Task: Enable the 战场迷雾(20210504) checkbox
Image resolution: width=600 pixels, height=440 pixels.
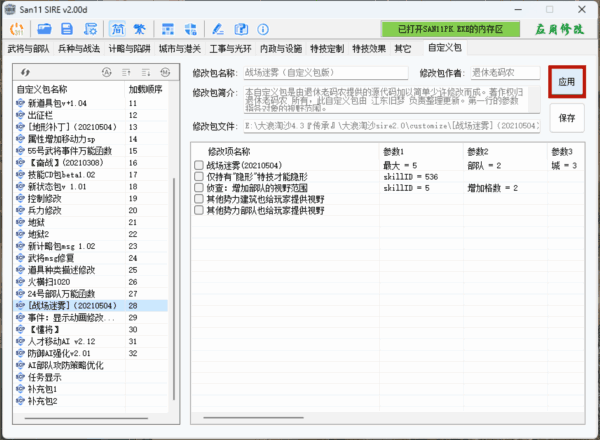Action: pos(199,164)
